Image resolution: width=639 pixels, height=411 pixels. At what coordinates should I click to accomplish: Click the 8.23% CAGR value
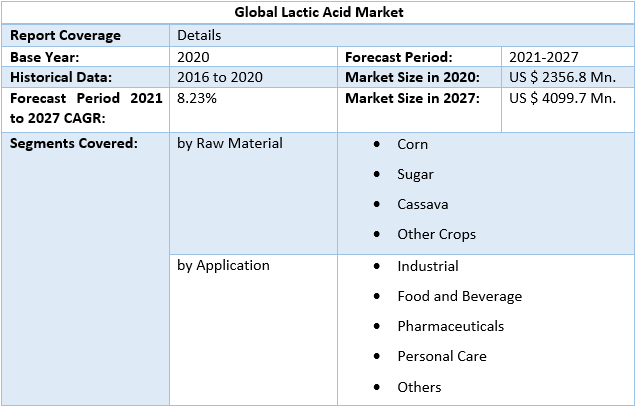pos(196,98)
